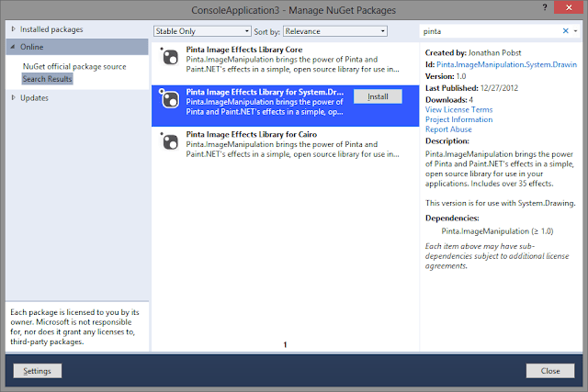The height and width of the screenshot is (392, 588).
Task: Open the Pinta.ImageManipulation.System.Drawing Id link
Action: click(506, 64)
